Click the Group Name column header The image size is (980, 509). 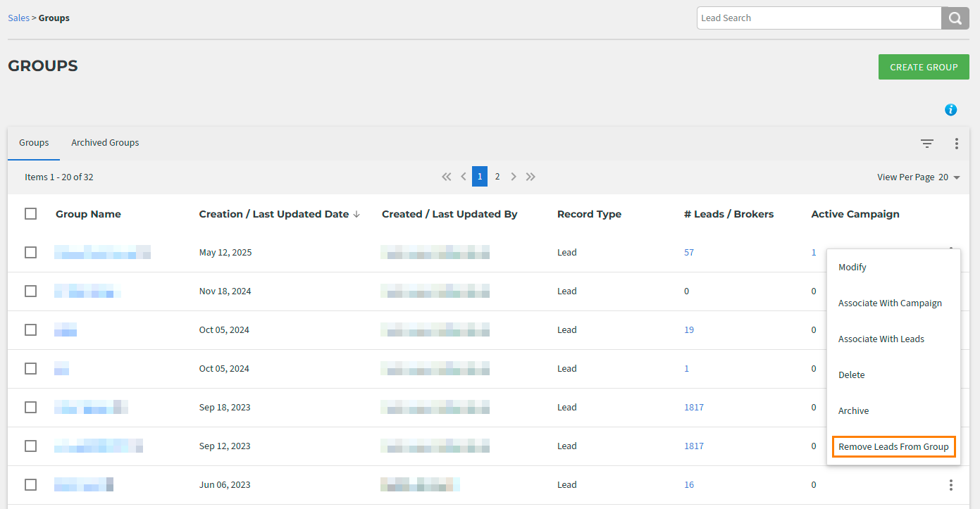click(x=88, y=214)
